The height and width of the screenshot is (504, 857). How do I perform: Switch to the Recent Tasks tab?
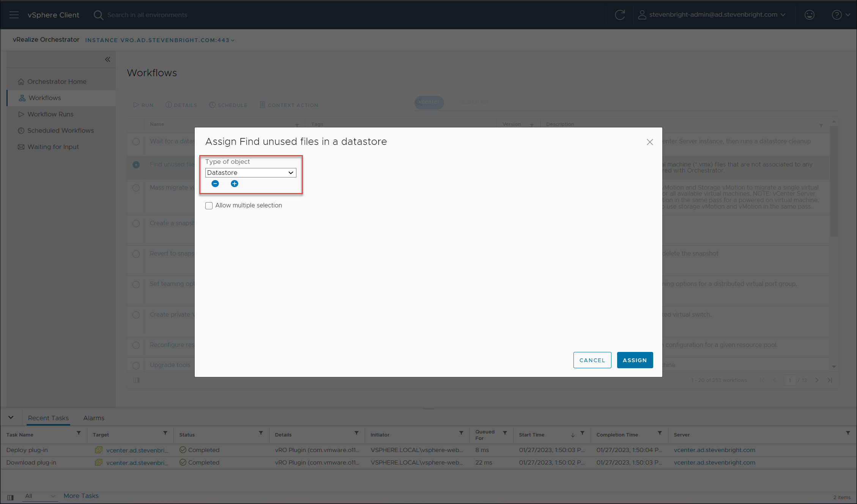coord(48,418)
